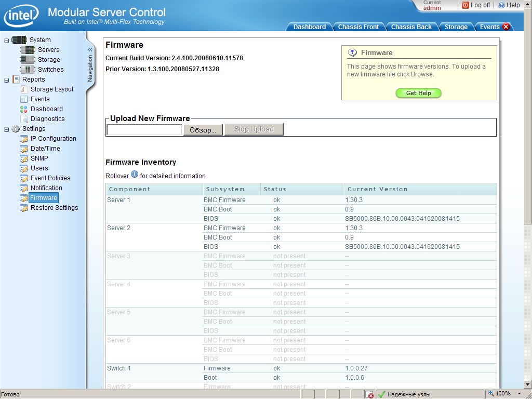
Task: Collapse the Reports tree node
Action: point(6,79)
